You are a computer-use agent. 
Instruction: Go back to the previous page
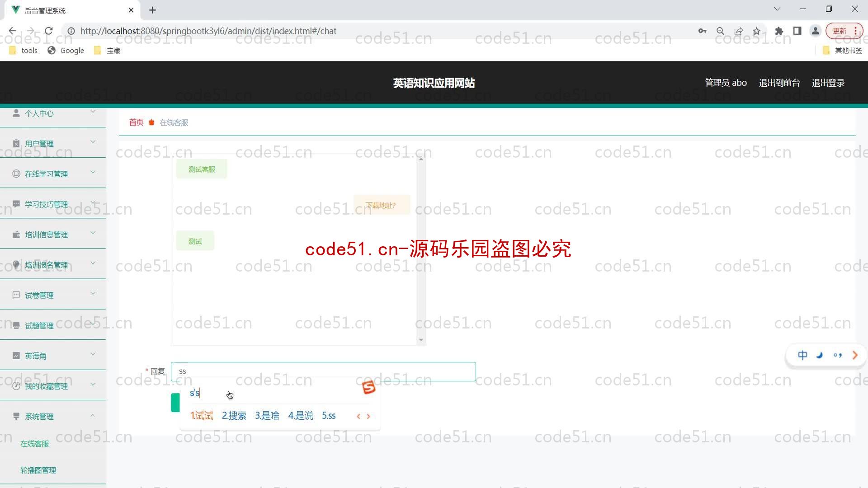click(x=12, y=31)
